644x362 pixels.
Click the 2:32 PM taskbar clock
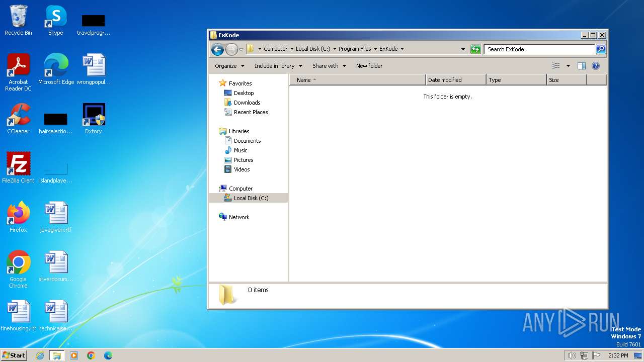(x=618, y=355)
